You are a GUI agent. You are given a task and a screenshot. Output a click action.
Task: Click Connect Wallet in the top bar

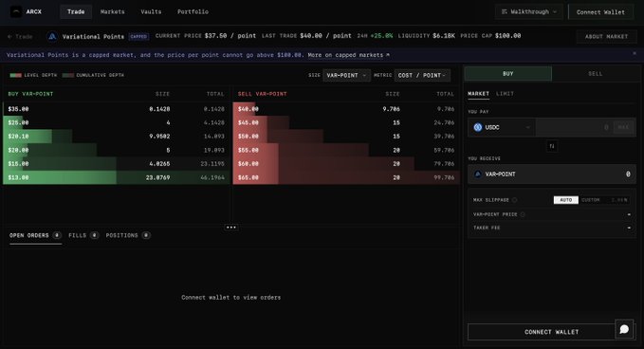600,12
